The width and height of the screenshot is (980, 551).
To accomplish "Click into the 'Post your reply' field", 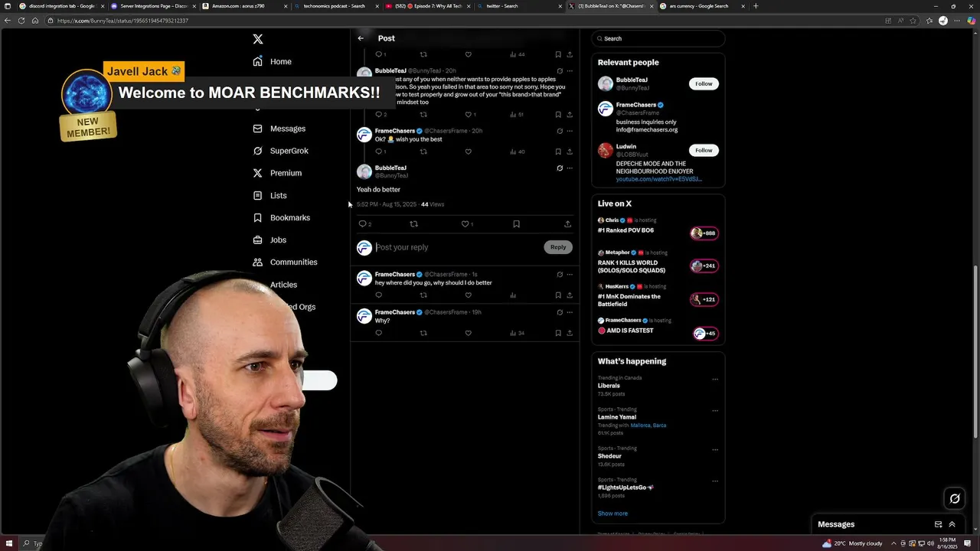I will coord(457,247).
